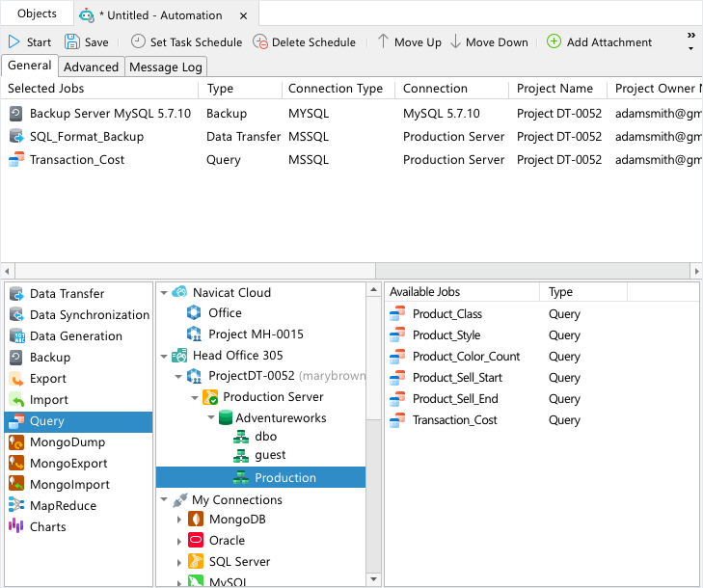The width and height of the screenshot is (703, 588).
Task: Close the Untitled - Automation tab
Action: coord(243,15)
